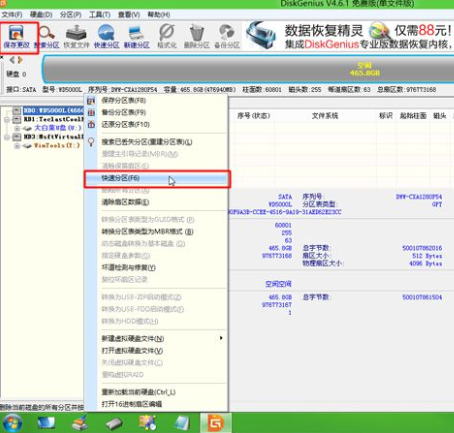Go to previous disk with left arrow
Image resolution: width=454 pixels, height=433 pixels.
point(12,60)
